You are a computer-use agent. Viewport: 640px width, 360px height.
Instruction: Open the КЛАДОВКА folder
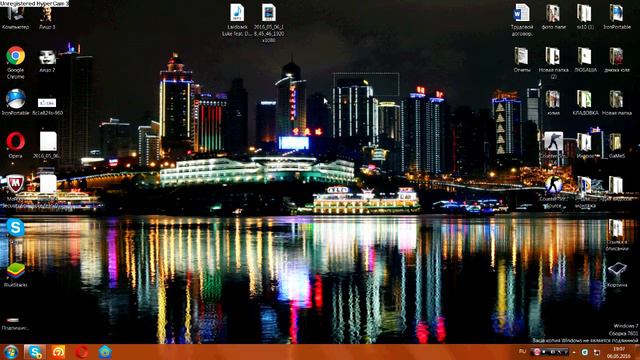(x=585, y=103)
